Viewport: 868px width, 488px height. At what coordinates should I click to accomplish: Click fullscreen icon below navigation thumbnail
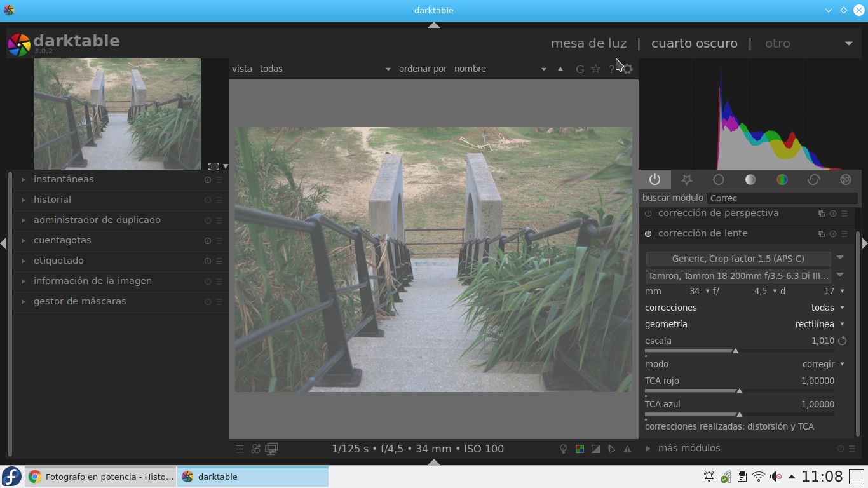pos(214,166)
